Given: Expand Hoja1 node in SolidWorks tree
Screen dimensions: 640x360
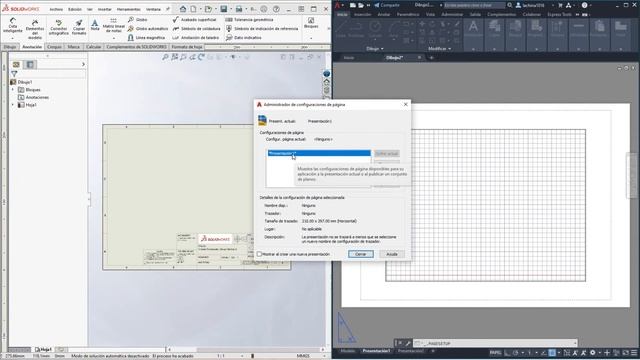Looking at the screenshot, I should 13,105.
